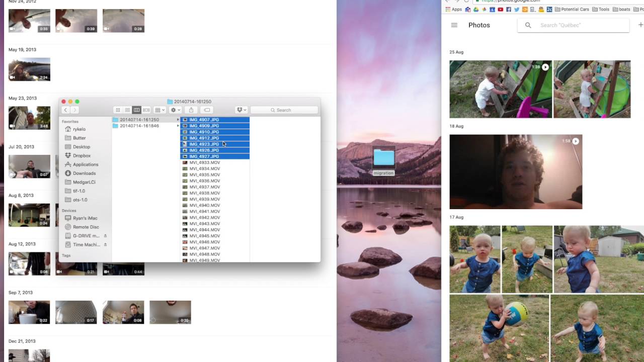Screen dimensions: 644x362
Task: Open the boats bookmarks folder
Action: pyautogui.click(x=621, y=9)
